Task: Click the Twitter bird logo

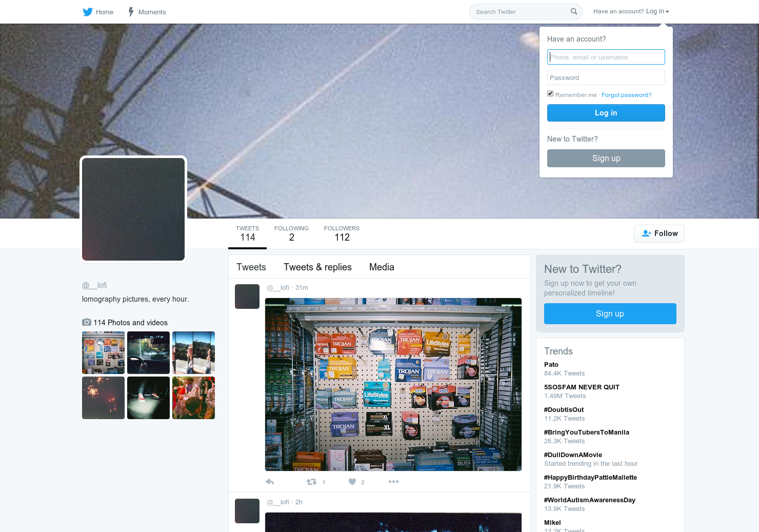Action: point(88,11)
